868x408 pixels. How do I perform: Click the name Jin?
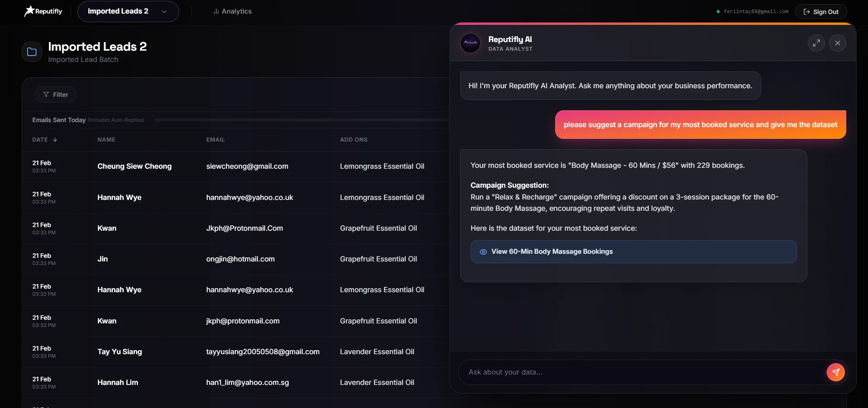click(x=103, y=259)
